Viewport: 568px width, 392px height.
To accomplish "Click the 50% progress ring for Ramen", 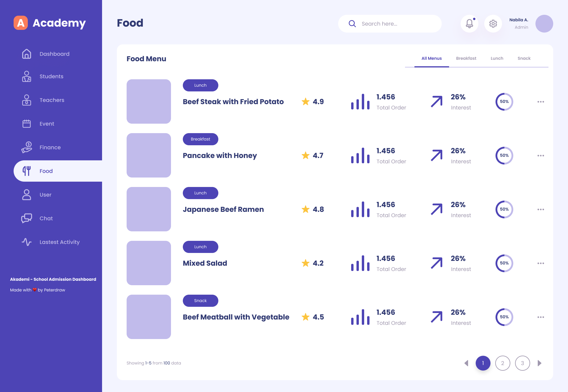I will point(504,209).
